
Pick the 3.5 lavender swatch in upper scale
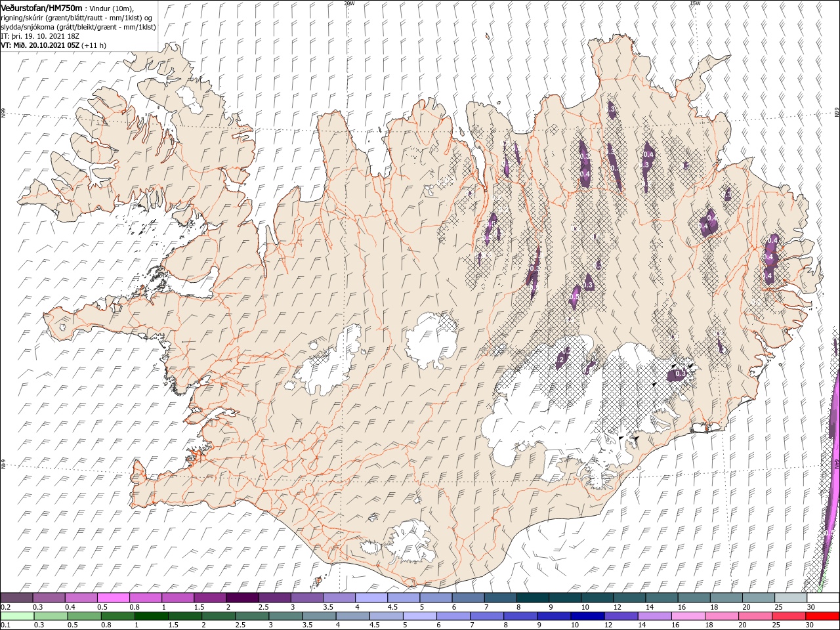[x=339, y=598]
